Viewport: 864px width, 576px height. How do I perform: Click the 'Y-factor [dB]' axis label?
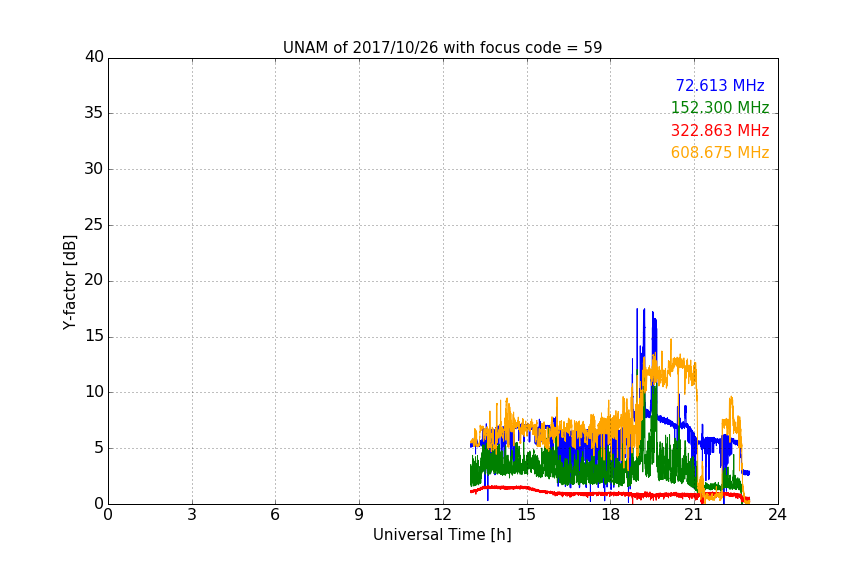coord(69,282)
